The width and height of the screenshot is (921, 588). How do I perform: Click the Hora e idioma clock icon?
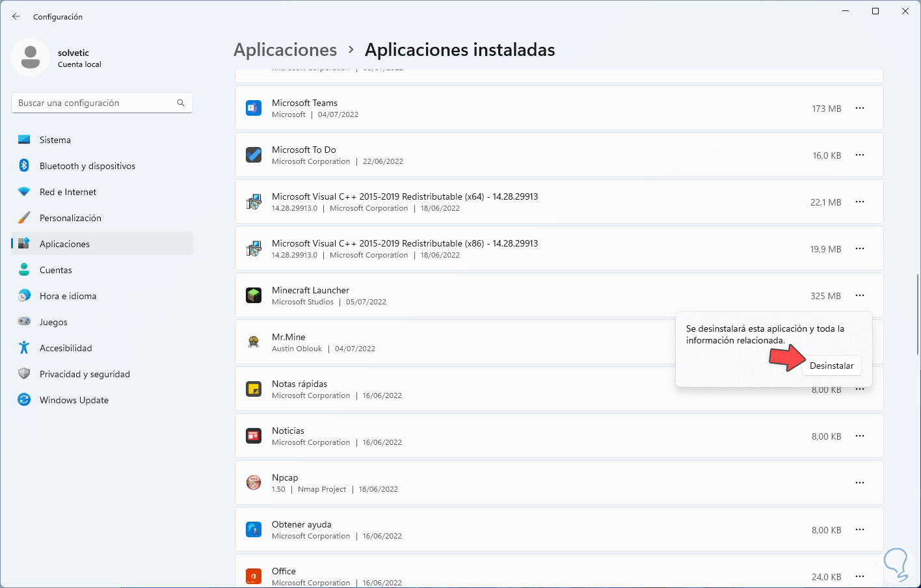point(24,296)
